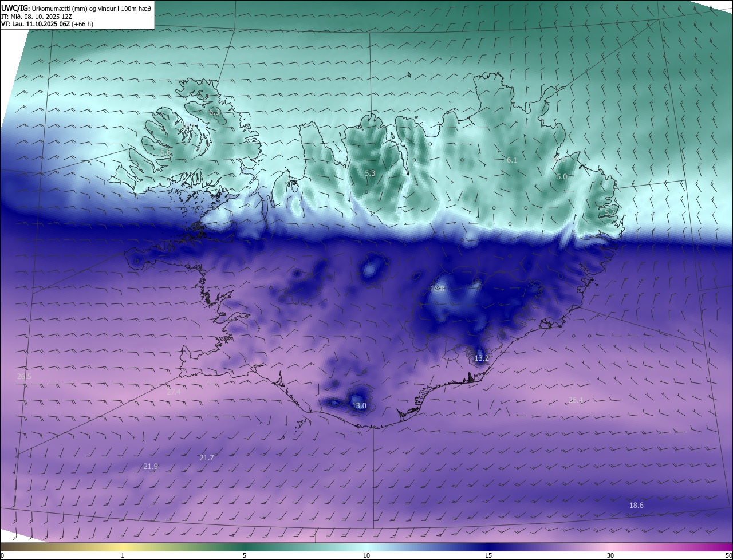Click the 26.5 value label
Screen dimensions: 733x560
(x=24, y=376)
